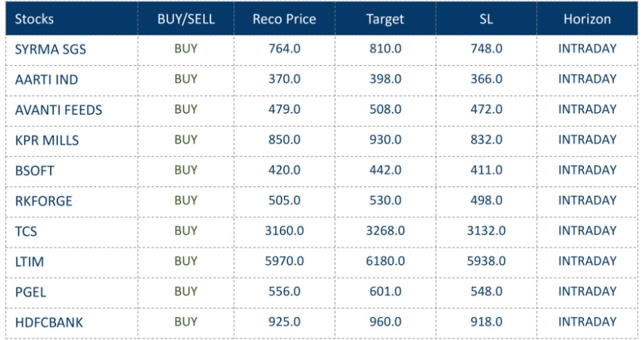Image resolution: width=644 pixels, height=340 pixels.
Task: Select the AVANTI FEEDS stock name
Action: tap(58, 110)
